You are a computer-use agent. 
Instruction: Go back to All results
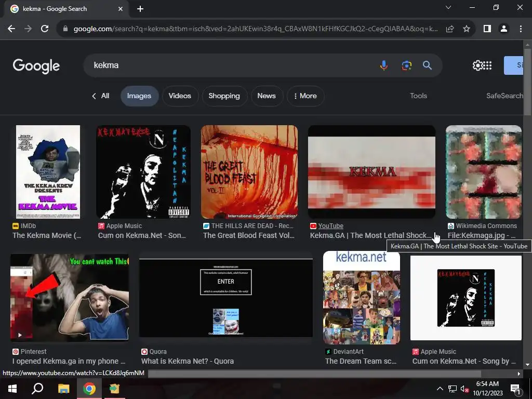click(x=101, y=96)
